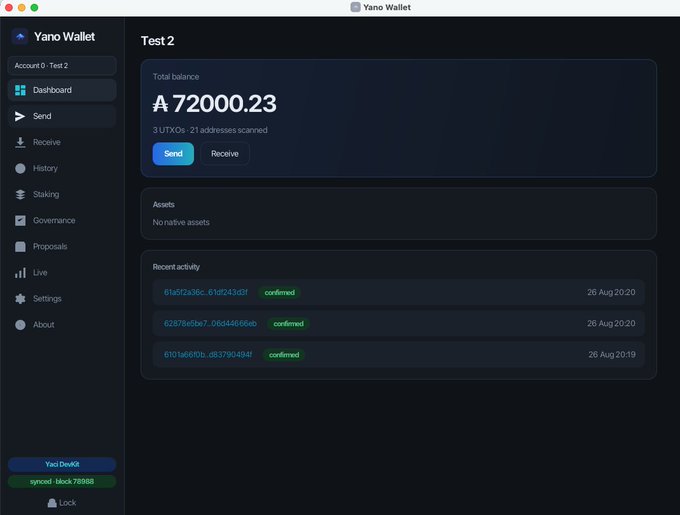Click the 3 UTXOs · 21 addresses scanned text
Image resolution: width=680 pixels, height=515 pixels.
click(210, 130)
